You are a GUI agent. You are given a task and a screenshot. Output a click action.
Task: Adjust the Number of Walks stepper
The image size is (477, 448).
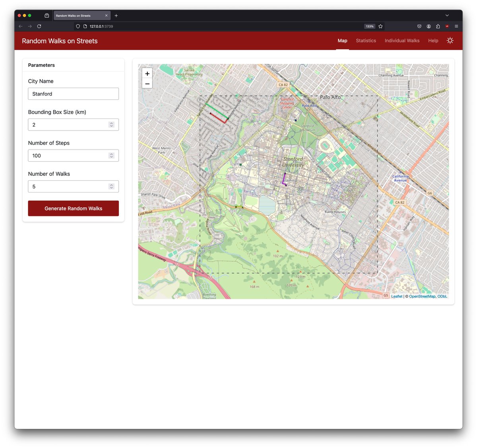(111, 187)
